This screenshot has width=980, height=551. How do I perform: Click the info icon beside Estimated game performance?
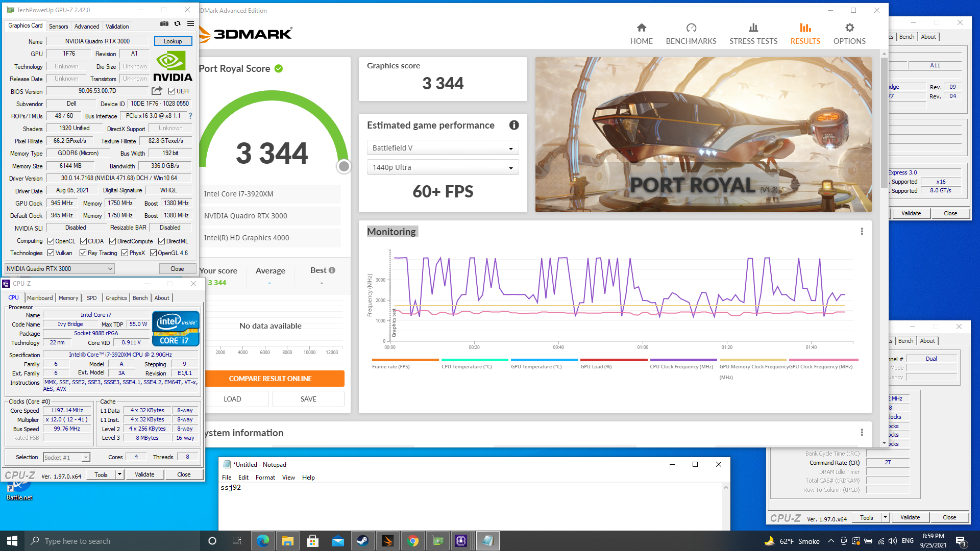(514, 125)
